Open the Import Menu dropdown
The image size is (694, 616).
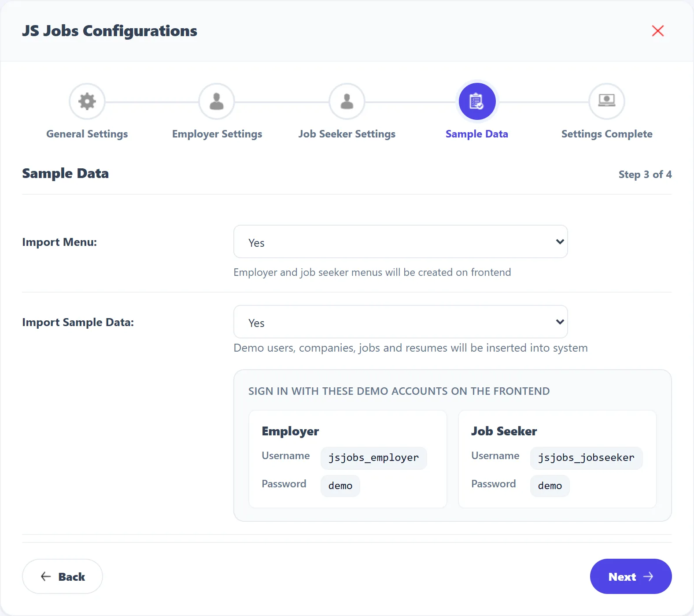401,241
